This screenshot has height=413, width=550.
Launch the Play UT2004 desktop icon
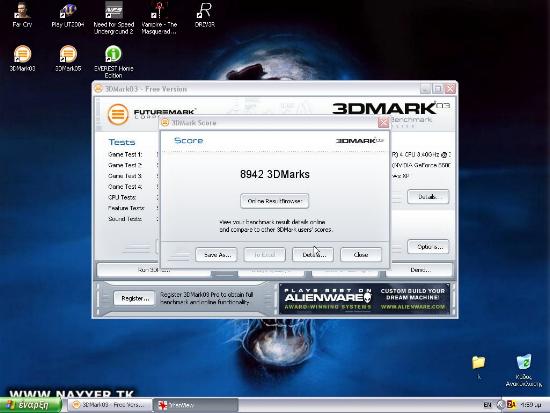pos(68,14)
